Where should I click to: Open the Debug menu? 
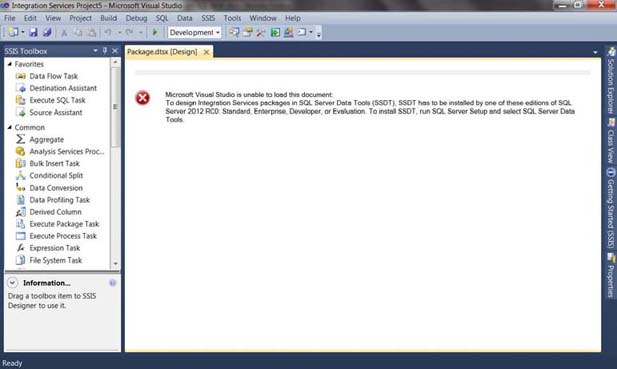coord(136,18)
